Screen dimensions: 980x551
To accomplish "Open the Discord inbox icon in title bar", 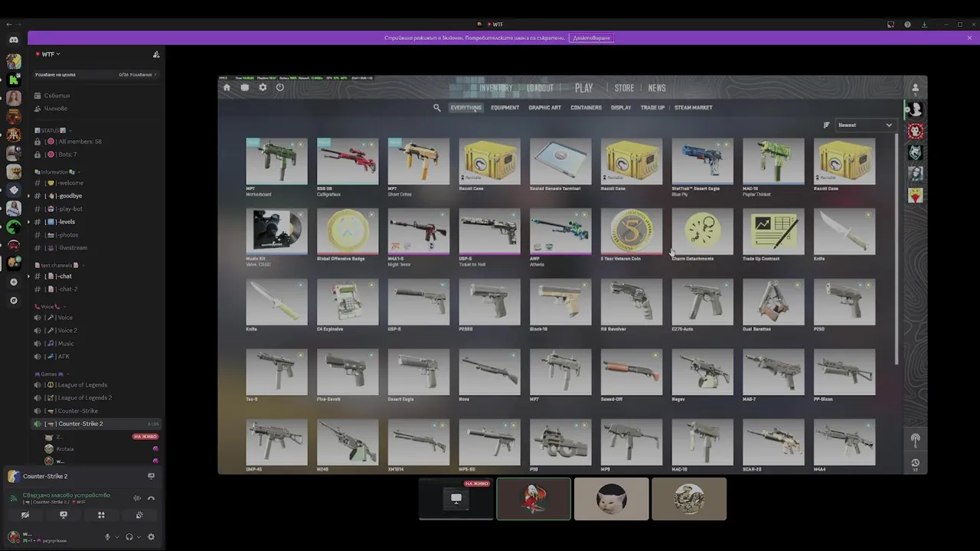I will tap(890, 24).
